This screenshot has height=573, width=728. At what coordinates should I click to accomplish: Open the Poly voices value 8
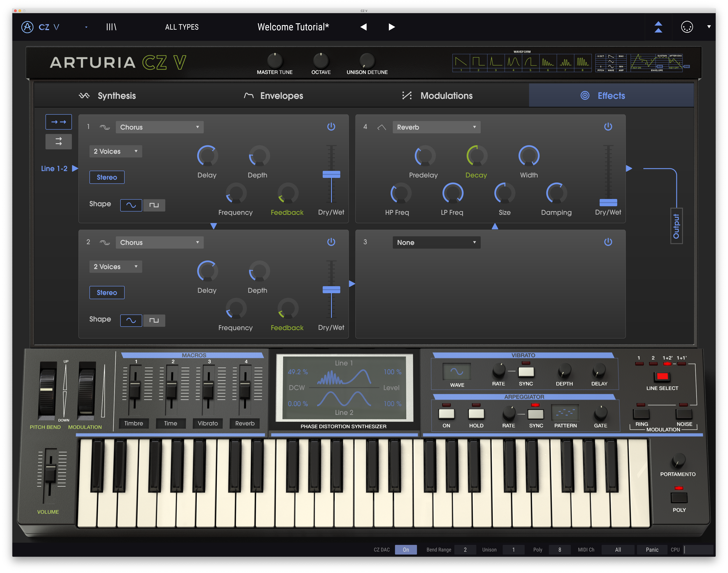point(559,550)
